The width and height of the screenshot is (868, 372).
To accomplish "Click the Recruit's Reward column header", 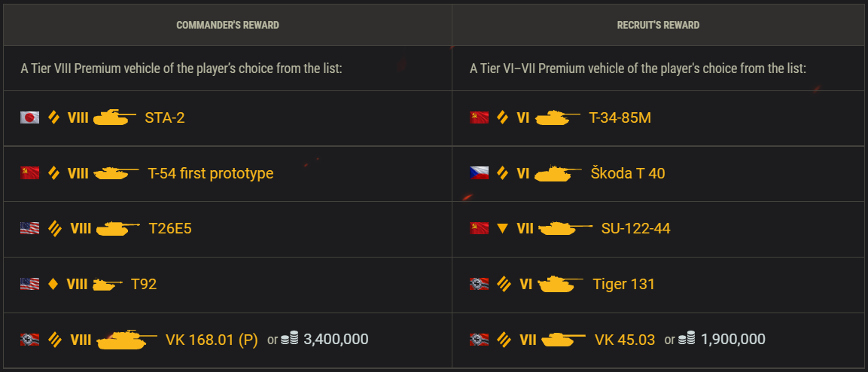I will 658,25.
